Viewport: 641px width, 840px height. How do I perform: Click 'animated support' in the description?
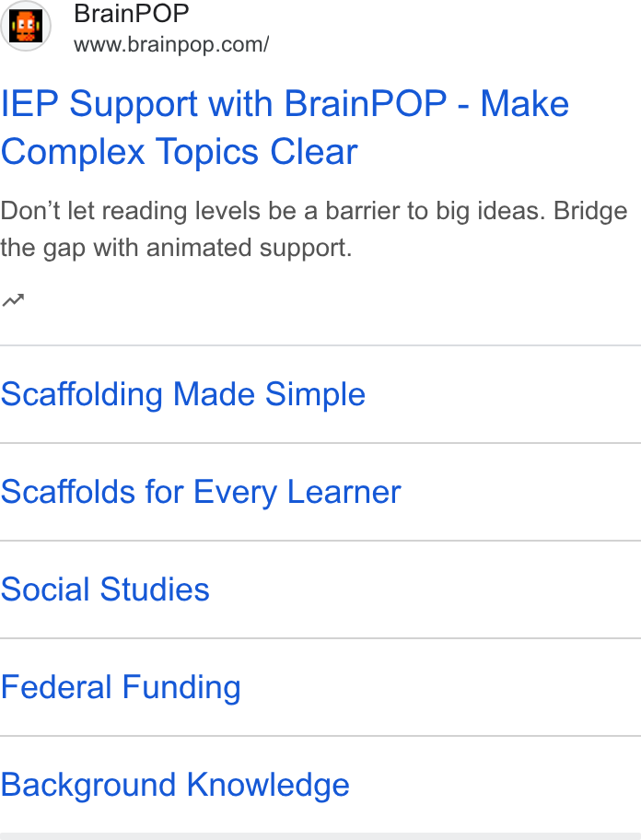249,248
